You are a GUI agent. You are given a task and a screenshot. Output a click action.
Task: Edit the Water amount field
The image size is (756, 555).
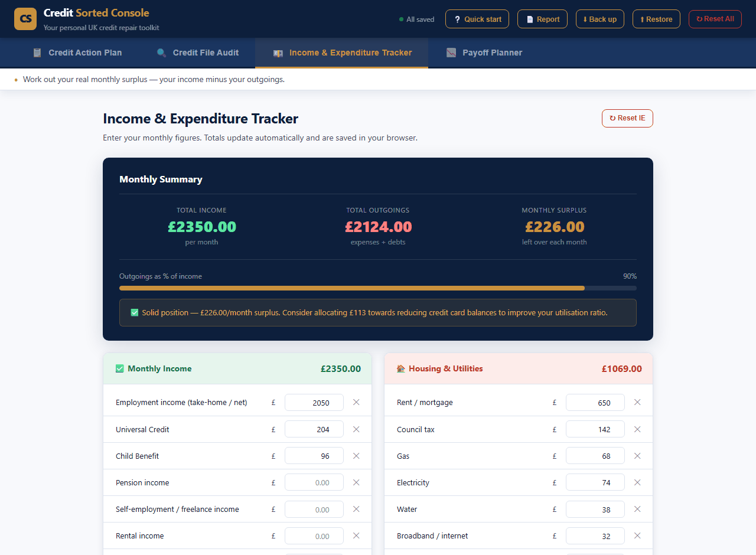[x=595, y=509]
